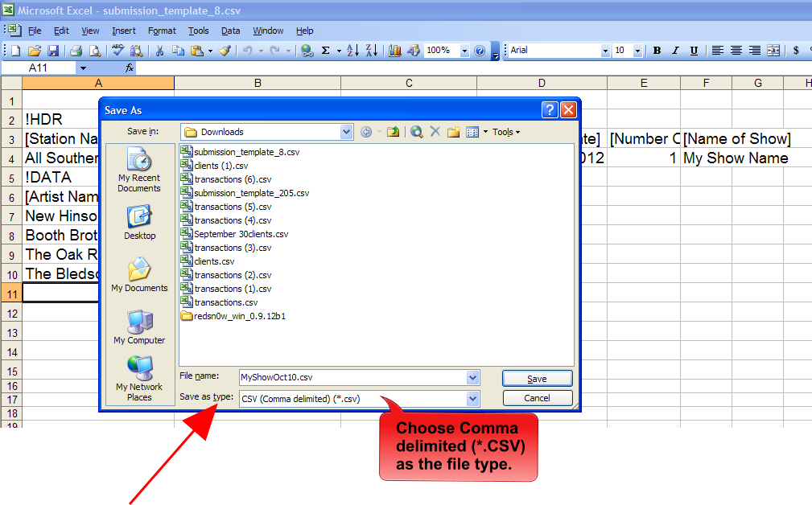Click Delete X icon in Save As dialog

click(435, 132)
